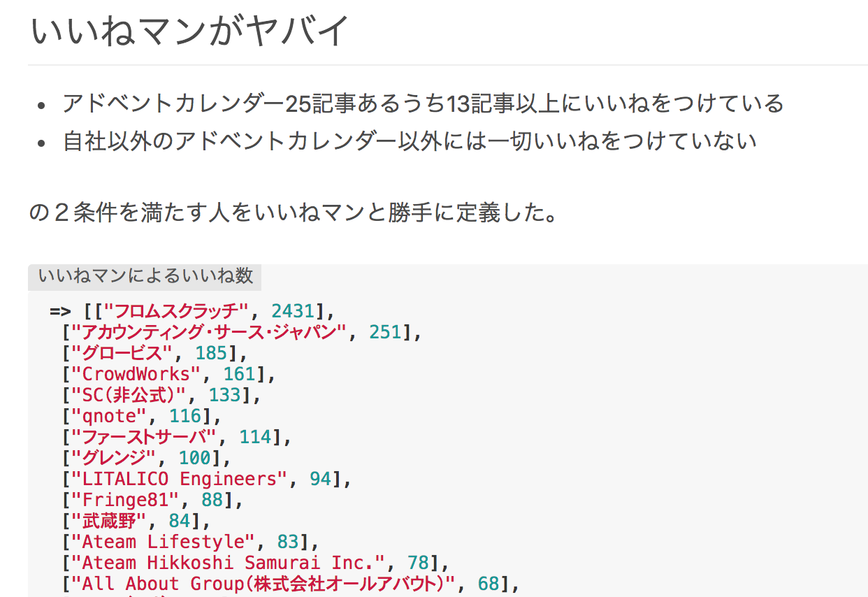Viewport: 868px width, 597px height.
Task: Click the sentence の２条件を満たす人をいいねマン
Action: pyautogui.click(x=294, y=213)
